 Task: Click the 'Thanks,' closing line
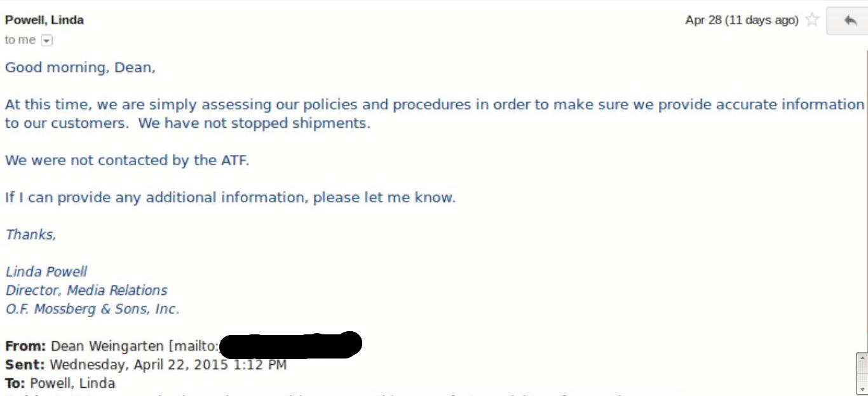31,235
